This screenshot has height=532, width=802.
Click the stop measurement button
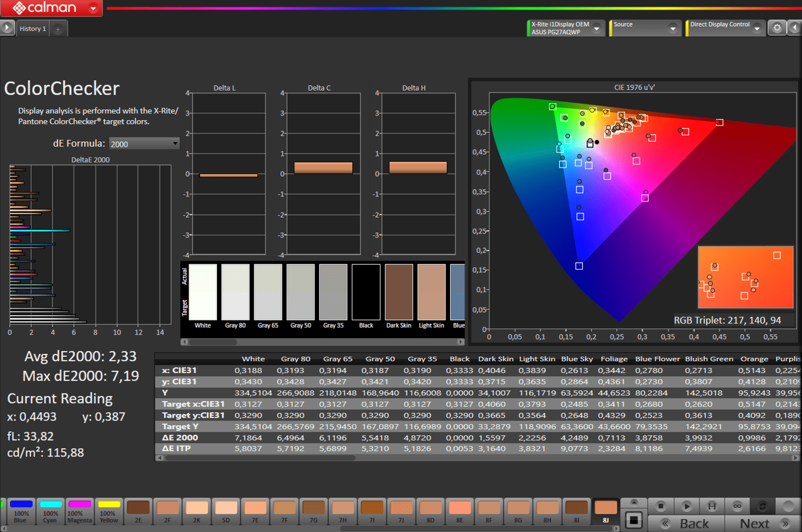tap(661, 506)
